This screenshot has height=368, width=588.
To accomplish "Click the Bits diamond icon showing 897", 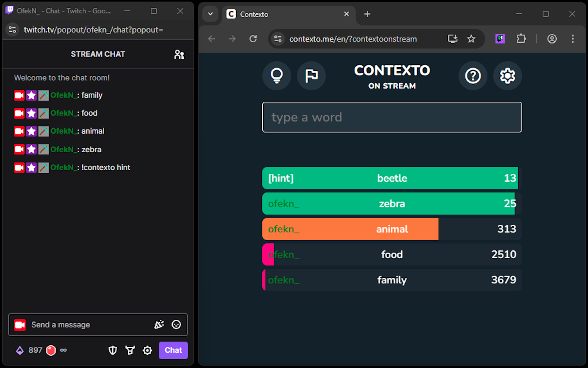I will [20, 351].
